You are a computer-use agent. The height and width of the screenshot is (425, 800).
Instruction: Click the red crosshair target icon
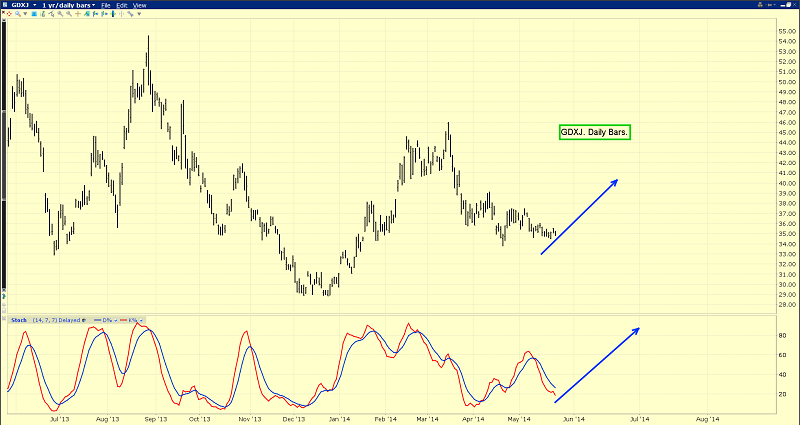tap(7, 14)
